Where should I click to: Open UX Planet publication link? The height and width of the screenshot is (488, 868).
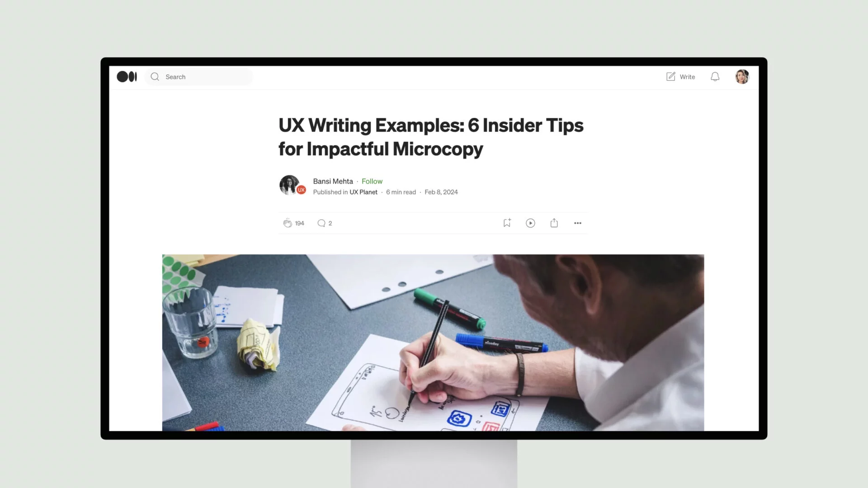363,192
